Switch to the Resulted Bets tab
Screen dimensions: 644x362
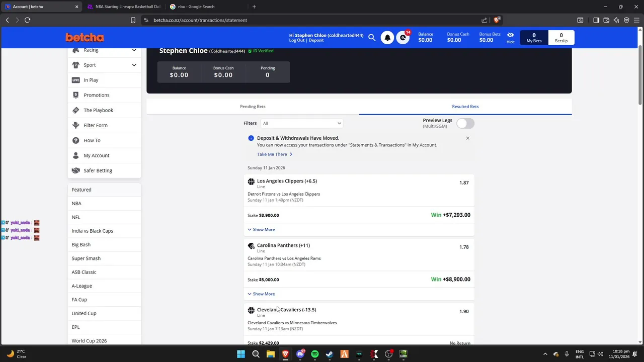465,107
